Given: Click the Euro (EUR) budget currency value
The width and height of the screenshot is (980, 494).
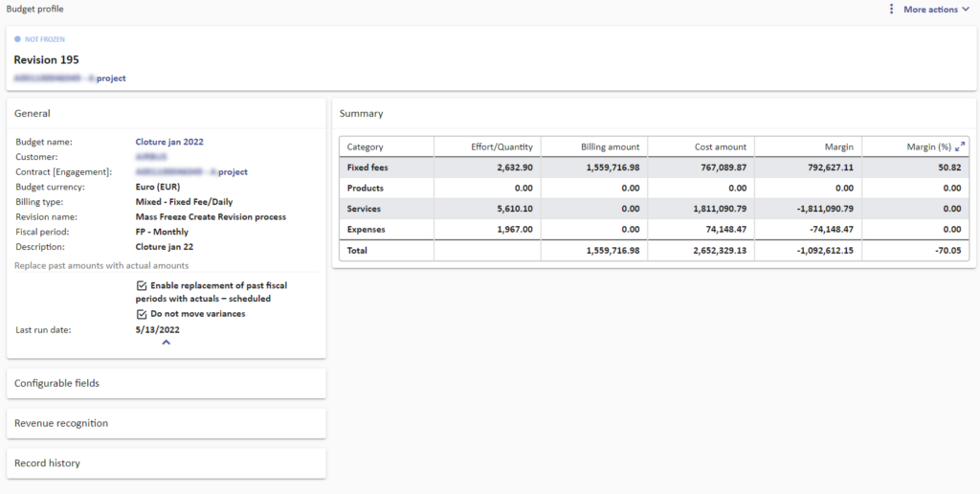Looking at the screenshot, I should pyautogui.click(x=158, y=187).
